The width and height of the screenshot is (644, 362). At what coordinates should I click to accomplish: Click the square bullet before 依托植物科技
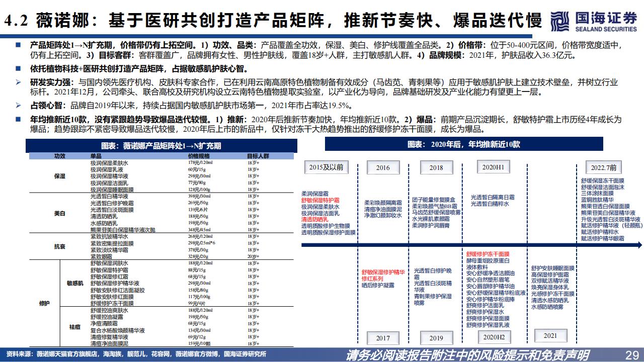point(19,69)
